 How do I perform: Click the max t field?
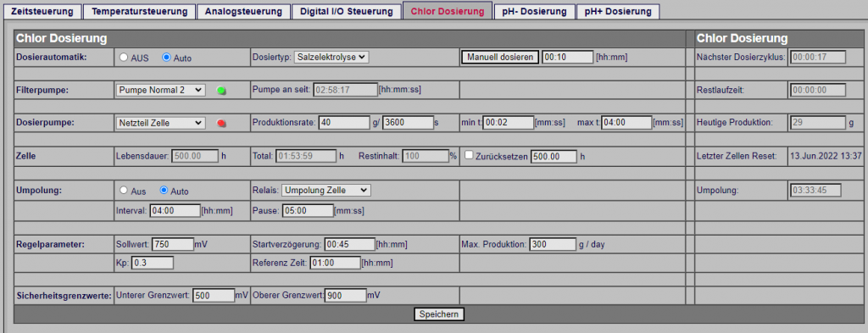point(626,123)
